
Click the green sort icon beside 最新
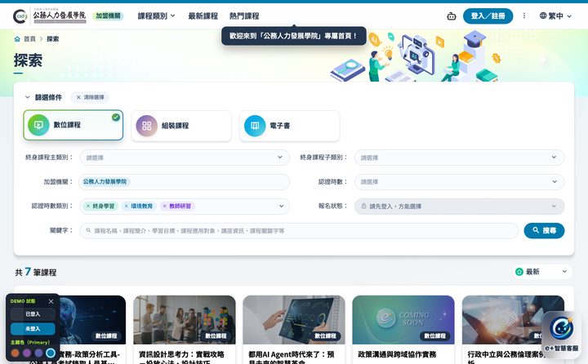coord(519,272)
